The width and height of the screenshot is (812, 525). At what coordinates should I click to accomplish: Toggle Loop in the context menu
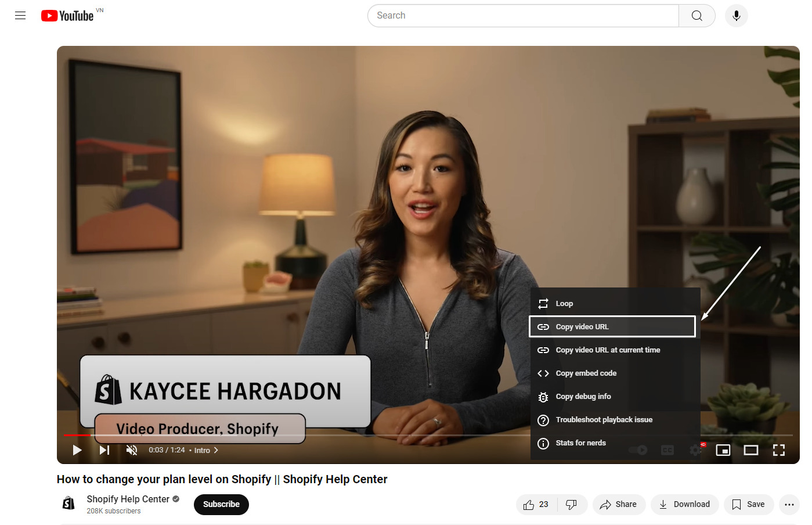point(615,304)
